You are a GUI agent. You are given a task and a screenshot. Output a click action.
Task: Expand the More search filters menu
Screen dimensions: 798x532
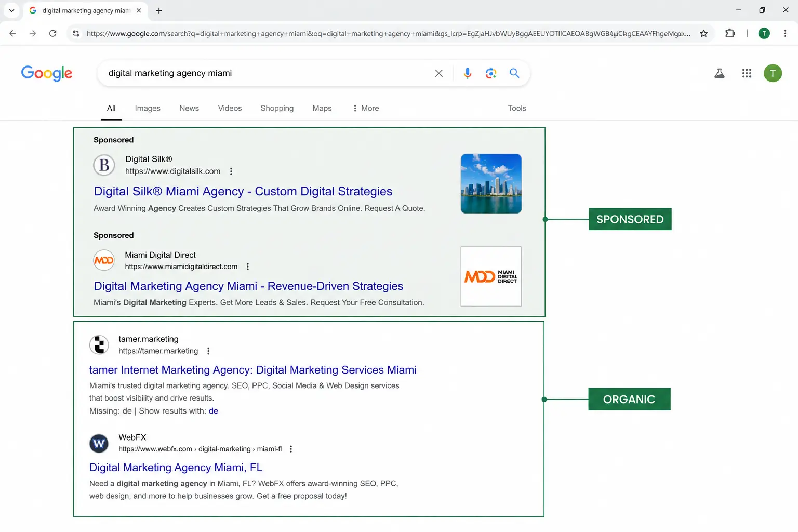click(366, 108)
